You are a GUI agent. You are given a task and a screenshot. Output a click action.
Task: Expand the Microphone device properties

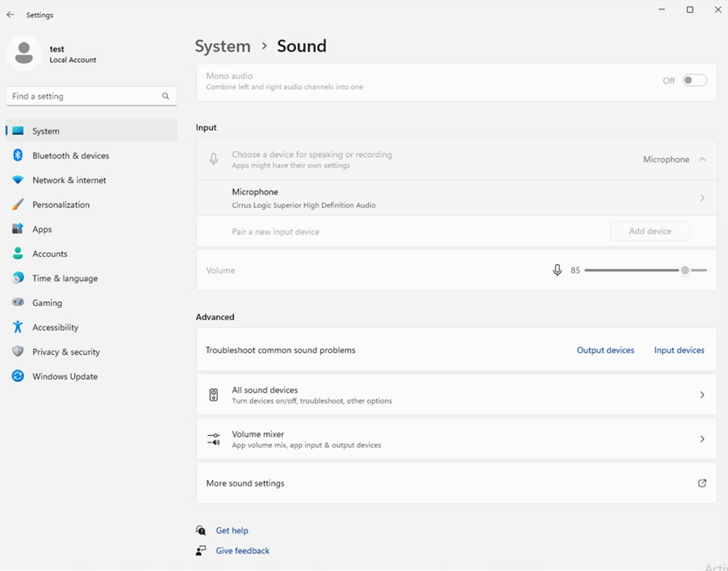coord(702,197)
